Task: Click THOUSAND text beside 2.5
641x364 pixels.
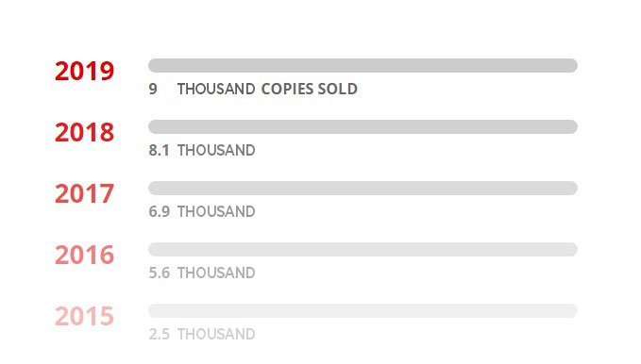Action: [x=216, y=334]
